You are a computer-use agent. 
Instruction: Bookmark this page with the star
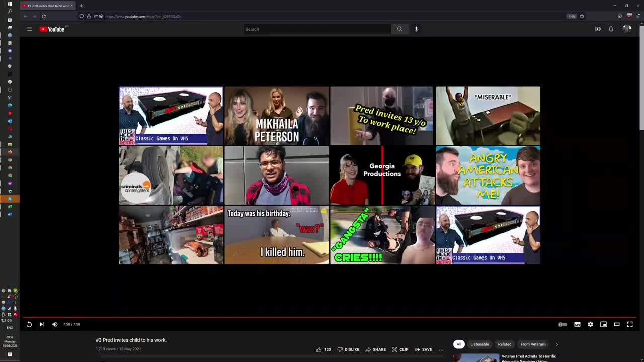pyautogui.click(x=582, y=16)
